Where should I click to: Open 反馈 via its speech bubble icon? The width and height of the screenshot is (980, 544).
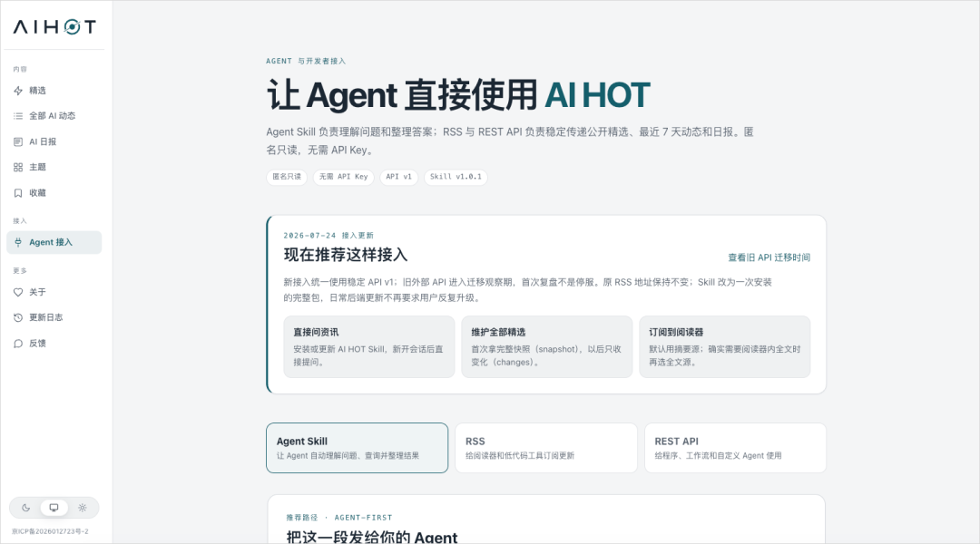(x=18, y=344)
